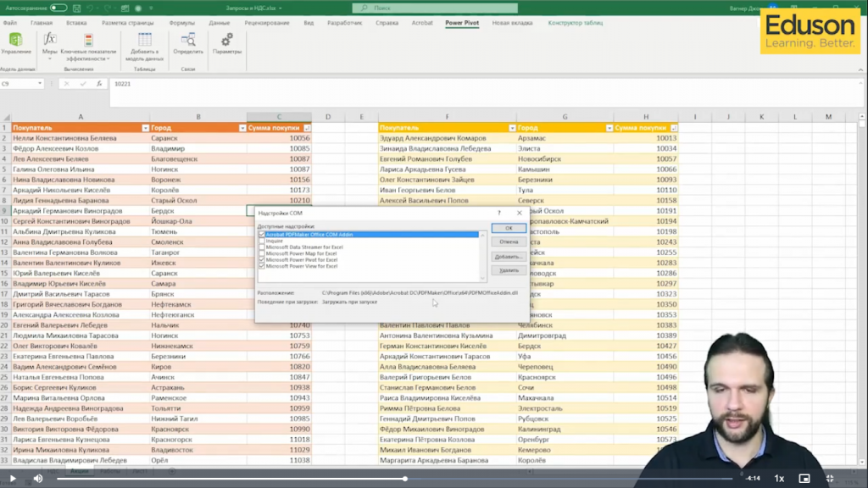Image resolution: width=868 pixels, height=488 pixels.
Task: Click the Поиск search box
Action: click(x=435, y=8)
